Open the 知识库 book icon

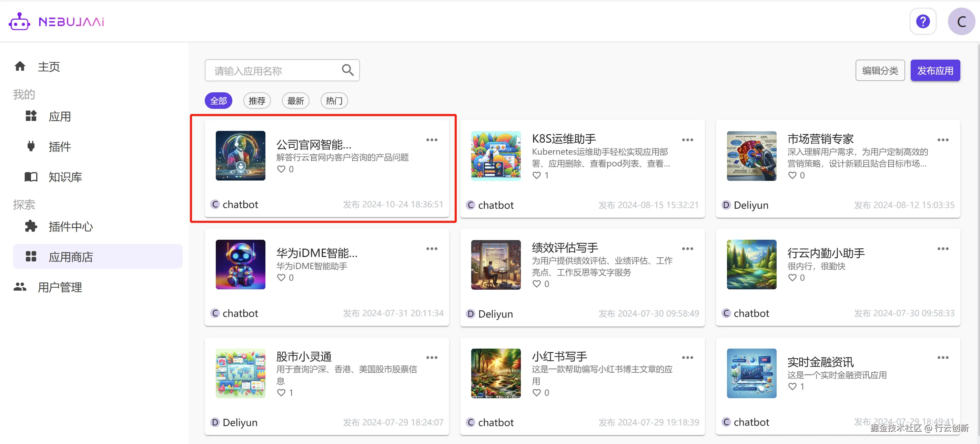[31, 177]
